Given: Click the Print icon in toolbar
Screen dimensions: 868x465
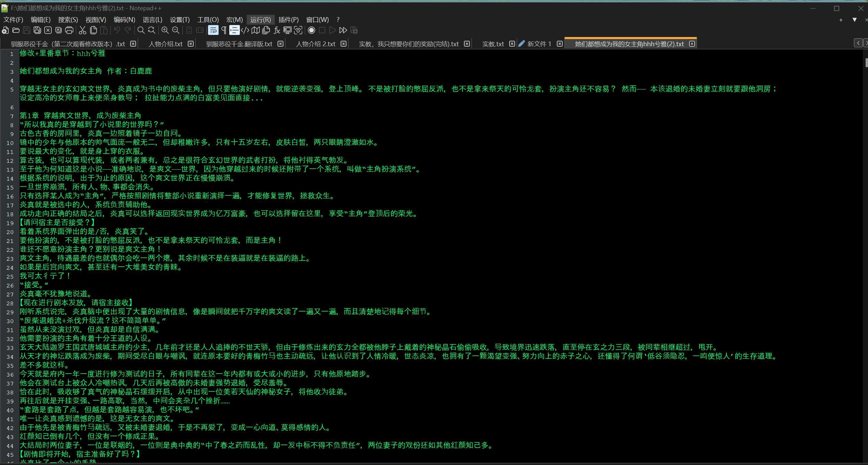Looking at the screenshot, I should [69, 30].
